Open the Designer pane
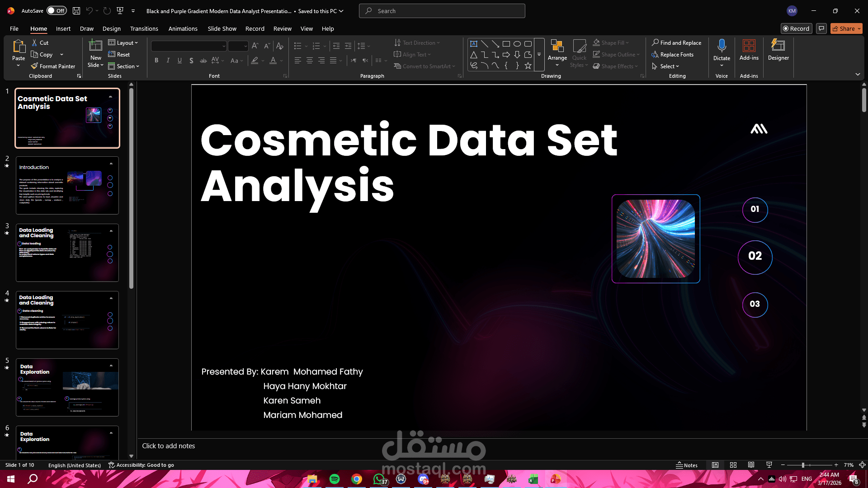 (778, 51)
